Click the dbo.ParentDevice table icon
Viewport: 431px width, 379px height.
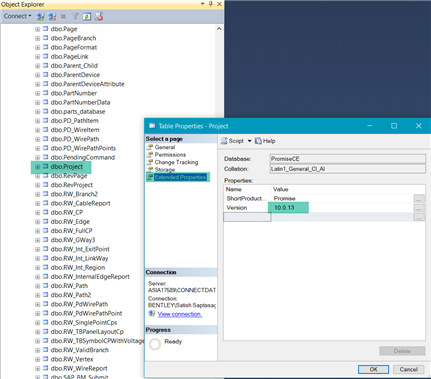[x=46, y=75]
